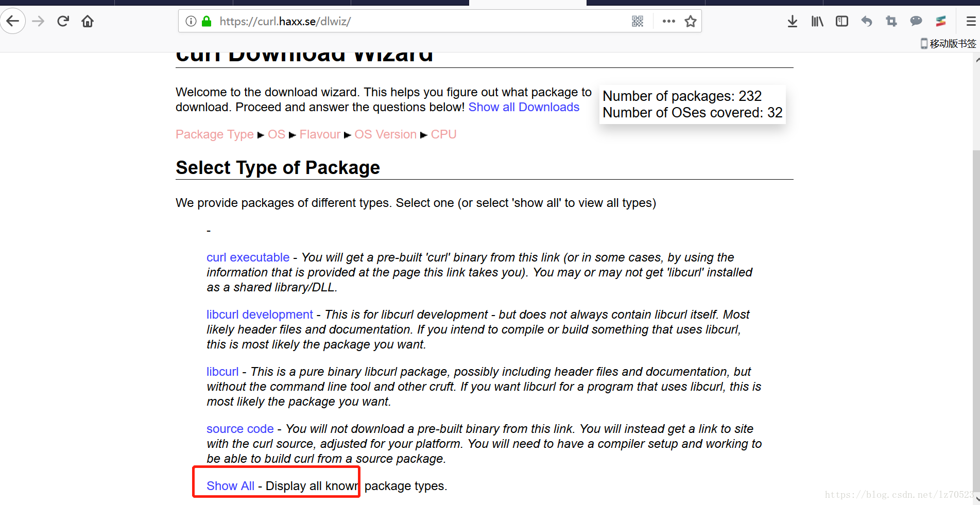Click the colorful extension icon in toolbar
980x505 pixels.
[x=941, y=21]
